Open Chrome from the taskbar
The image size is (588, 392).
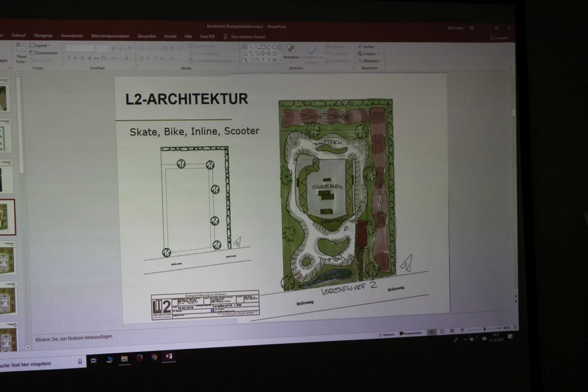pos(154,357)
